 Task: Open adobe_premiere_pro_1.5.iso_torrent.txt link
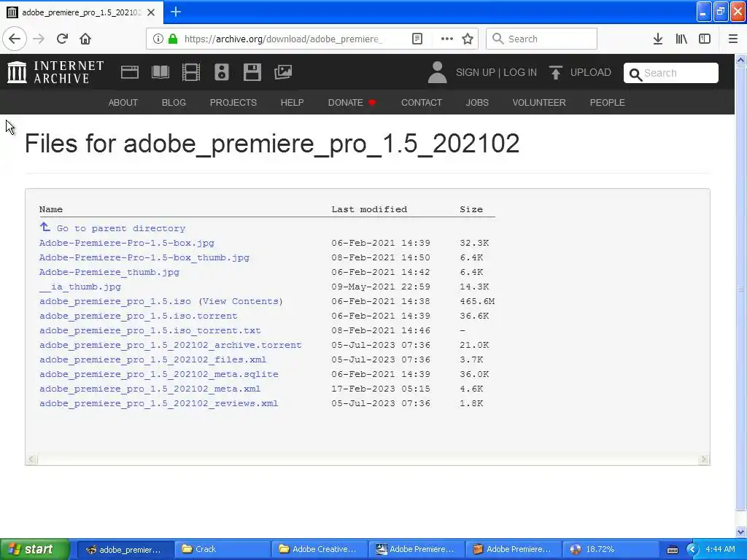pyautogui.click(x=150, y=330)
